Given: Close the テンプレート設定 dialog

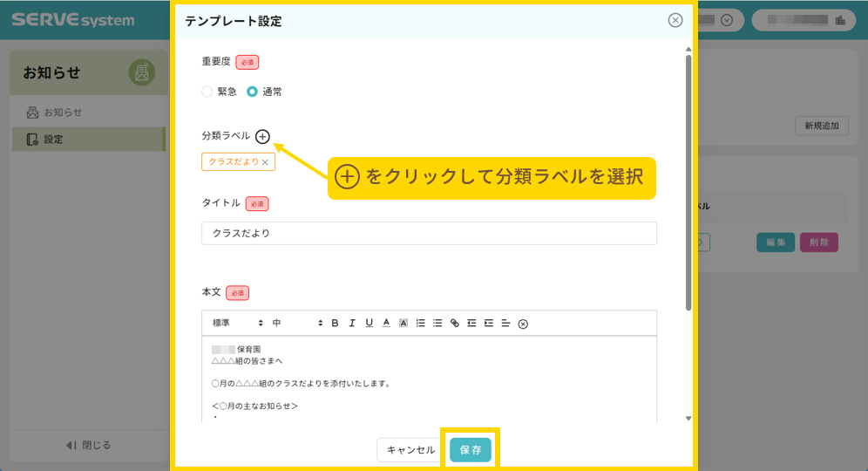Looking at the screenshot, I should point(675,20).
